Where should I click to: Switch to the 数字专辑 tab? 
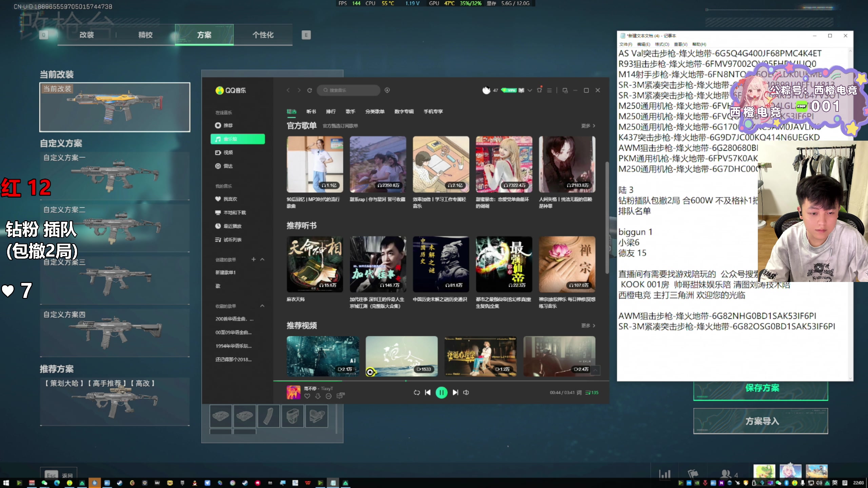[x=404, y=111]
